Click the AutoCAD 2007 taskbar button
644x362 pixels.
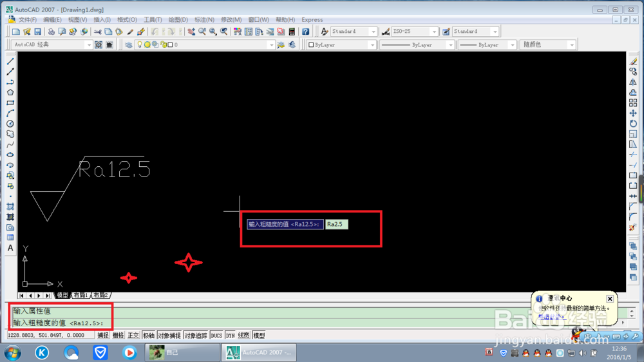259,352
